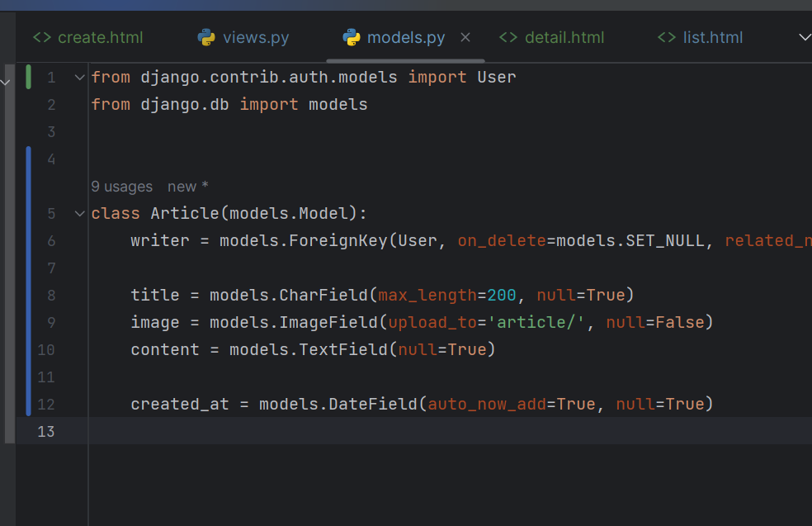Click line number 13 in gutter

(x=46, y=432)
